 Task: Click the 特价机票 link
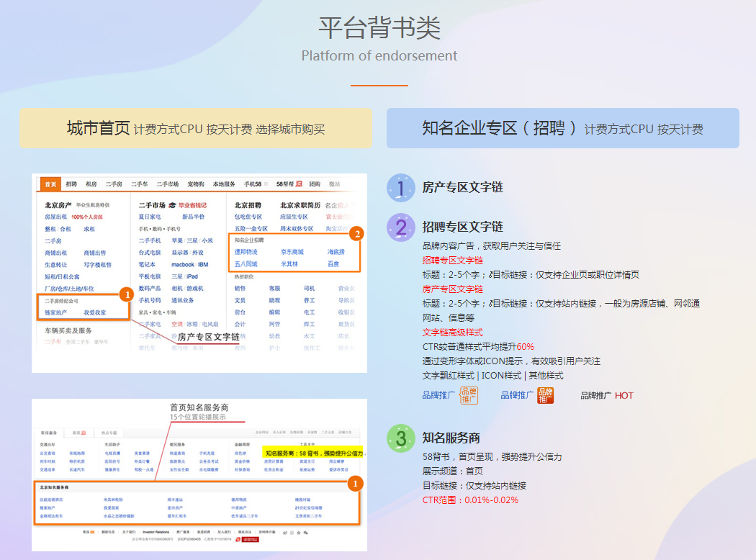tap(77, 461)
